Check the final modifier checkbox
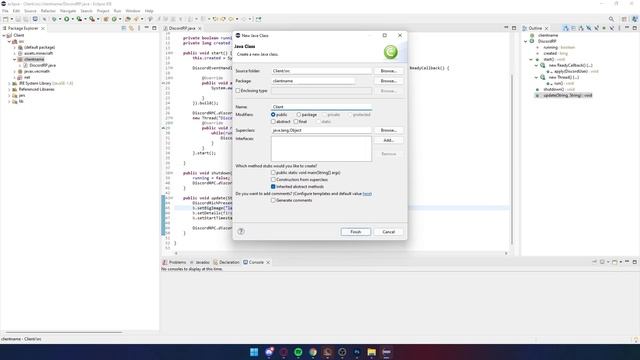Image resolution: width=640 pixels, height=360 pixels. (x=296, y=122)
